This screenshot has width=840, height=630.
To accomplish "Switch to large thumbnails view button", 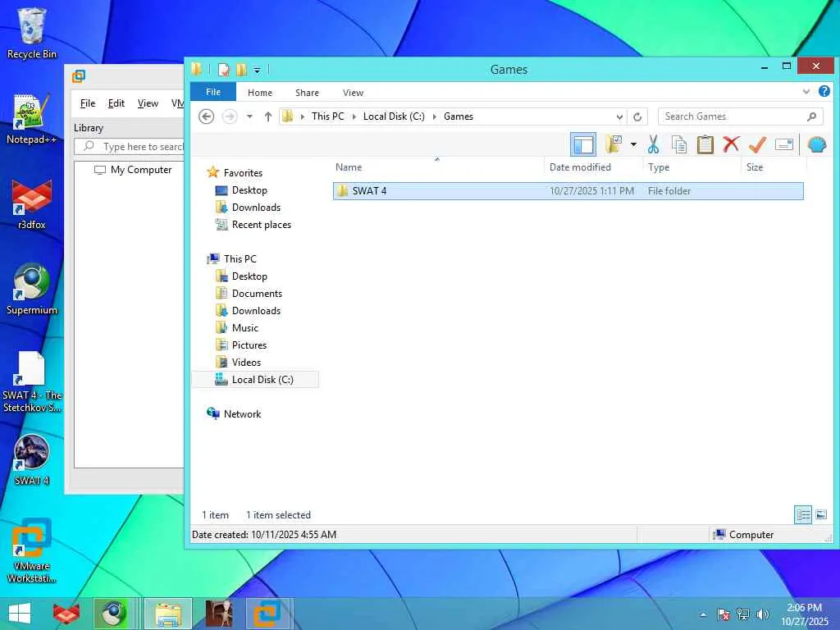I will click(820, 515).
